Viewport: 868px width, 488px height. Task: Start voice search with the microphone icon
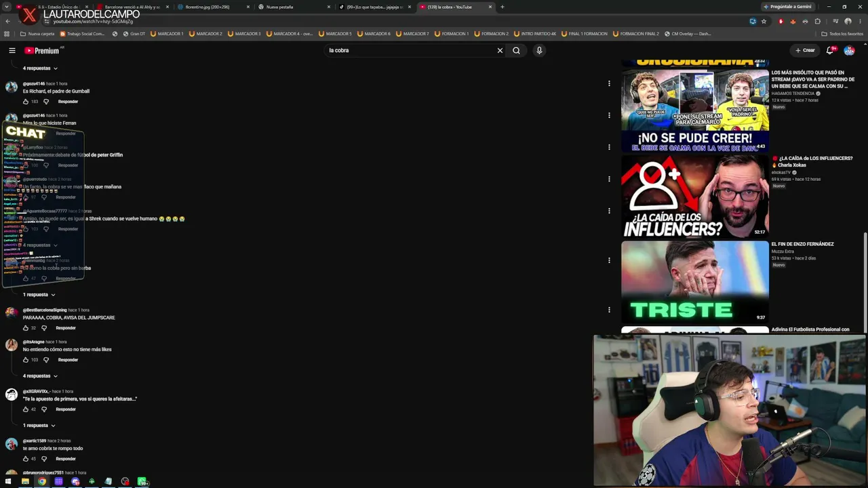tap(539, 50)
